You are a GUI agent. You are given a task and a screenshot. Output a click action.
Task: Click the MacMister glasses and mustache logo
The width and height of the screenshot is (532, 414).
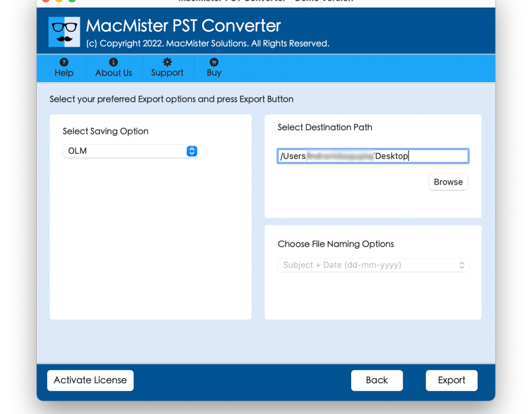click(x=64, y=32)
